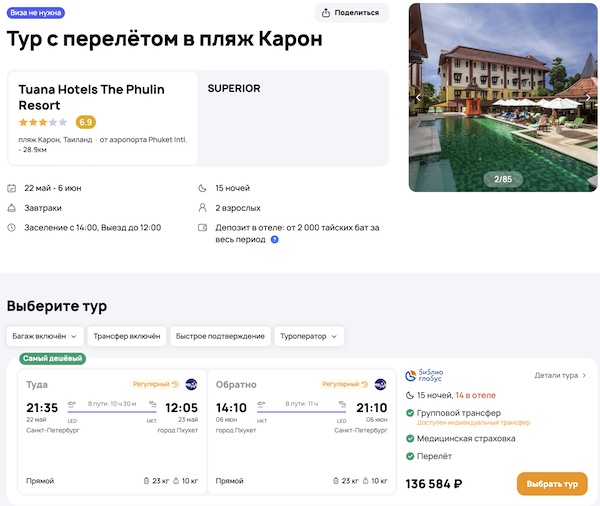Image resolution: width=600 pixels, height=506 pixels.
Task: Toggle the Трансфер включён filter
Action: (x=126, y=336)
